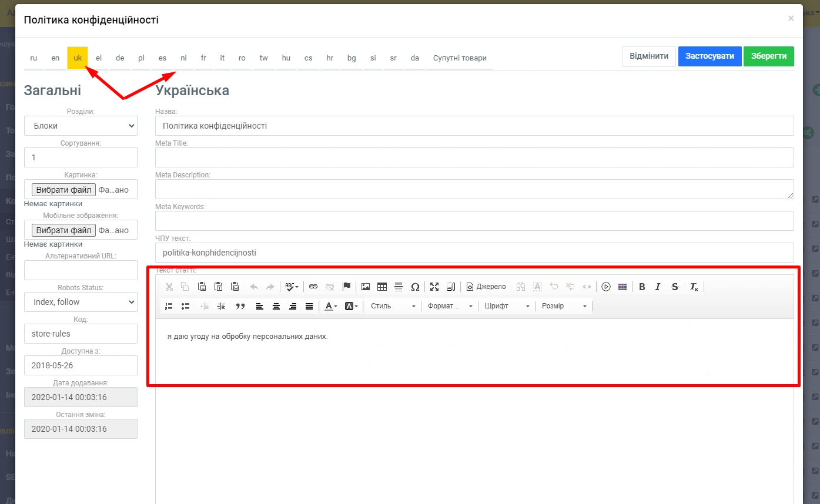Viewport: 820px width, 504px height.
Task: Open the text color picker
Action: tap(331, 306)
